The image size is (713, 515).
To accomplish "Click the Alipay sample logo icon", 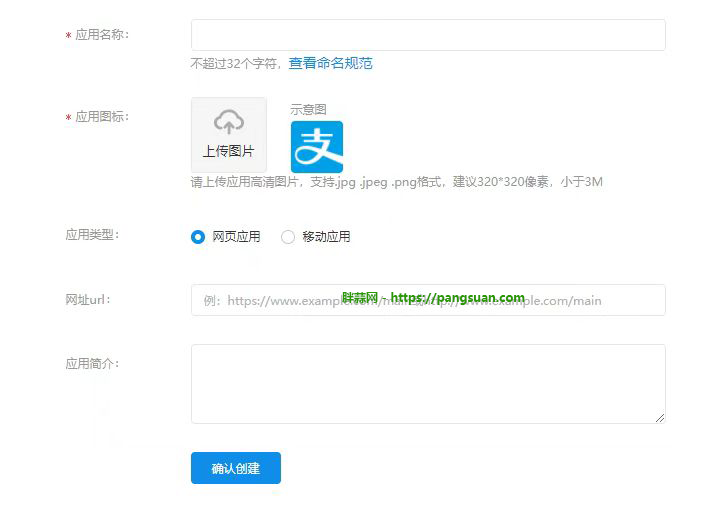I will coord(316,147).
